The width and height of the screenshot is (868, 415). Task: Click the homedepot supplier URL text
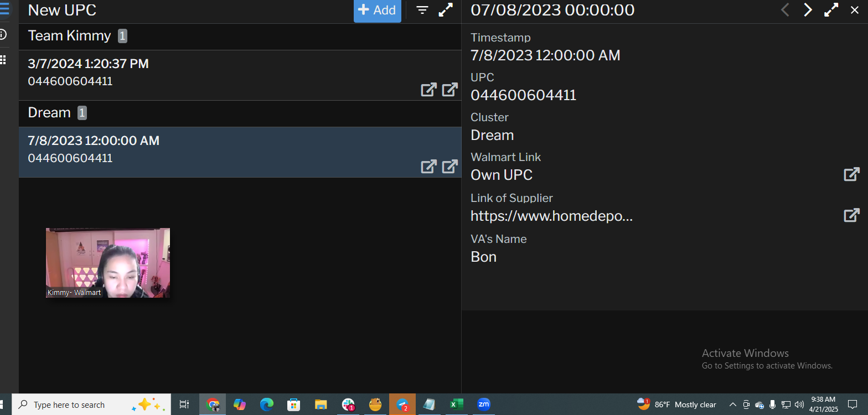(551, 216)
